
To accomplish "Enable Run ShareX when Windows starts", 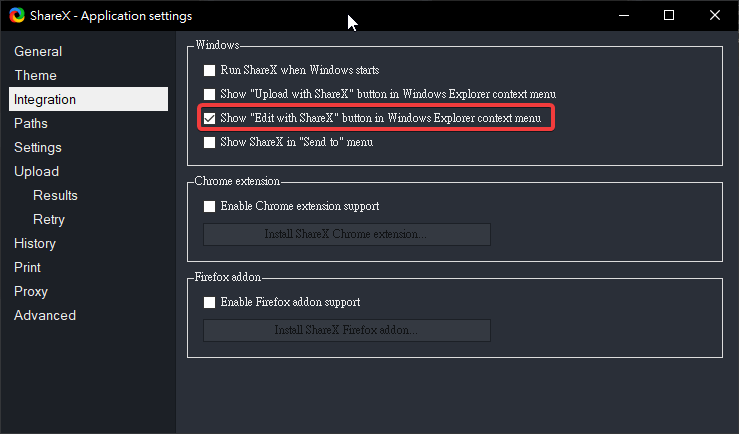I will (209, 71).
